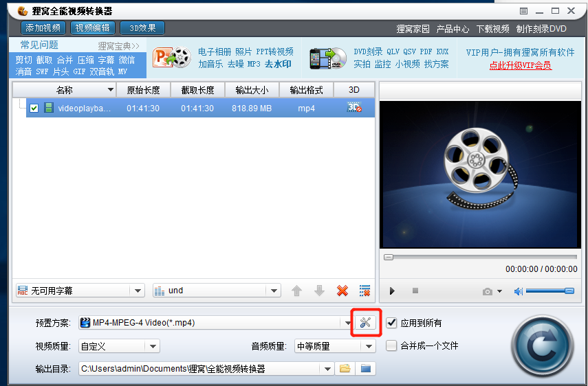The width and height of the screenshot is (588, 386).
Task: Expand the 输出目录 path dropdown
Action: [327, 369]
